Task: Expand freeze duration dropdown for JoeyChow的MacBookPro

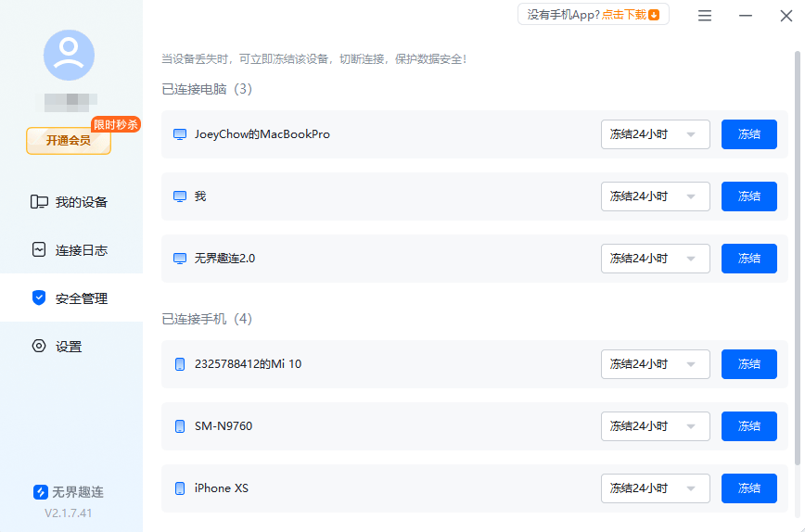Action: pos(655,134)
